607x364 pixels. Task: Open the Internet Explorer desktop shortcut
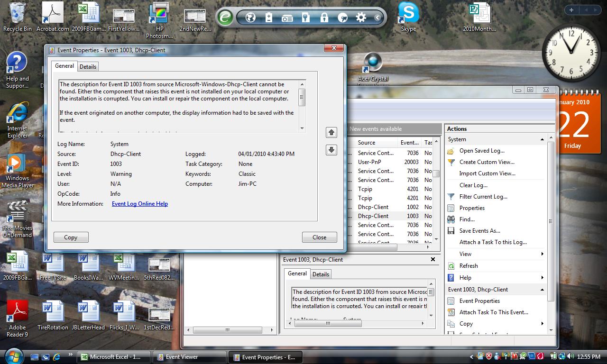point(18,120)
